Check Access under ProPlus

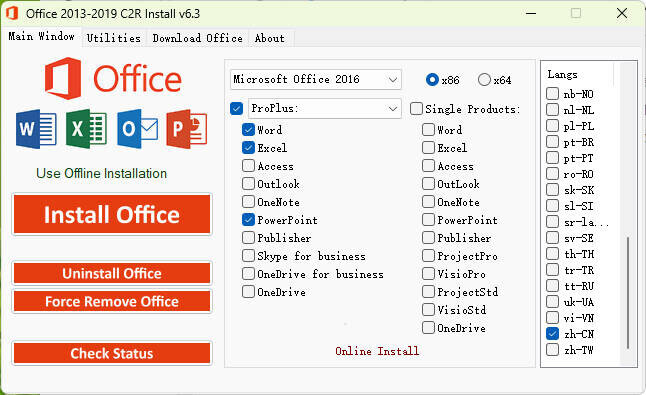click(x=248, y=166)
